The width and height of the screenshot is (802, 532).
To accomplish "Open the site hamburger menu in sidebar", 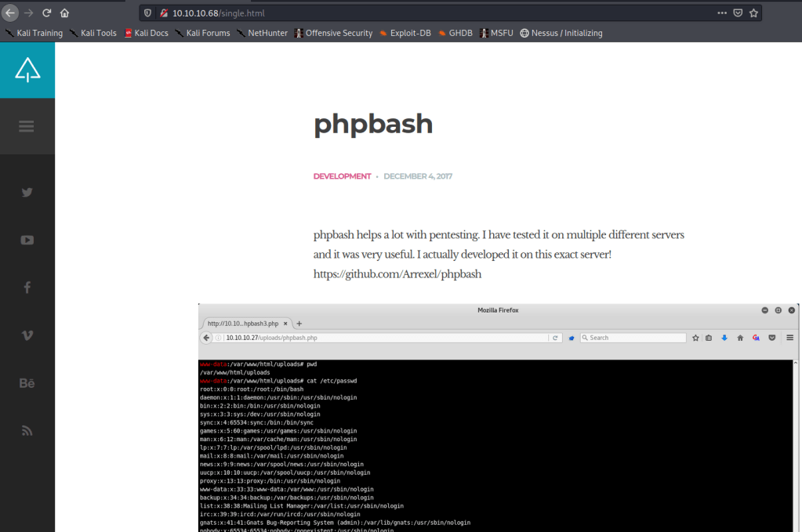I will (x=27, y=126).
